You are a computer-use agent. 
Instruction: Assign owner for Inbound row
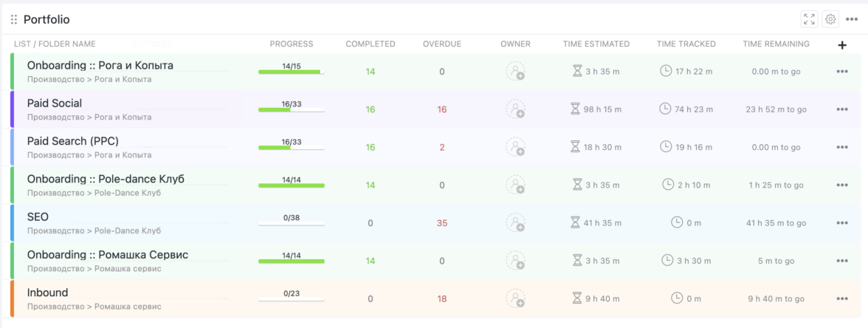coord(515,298)
